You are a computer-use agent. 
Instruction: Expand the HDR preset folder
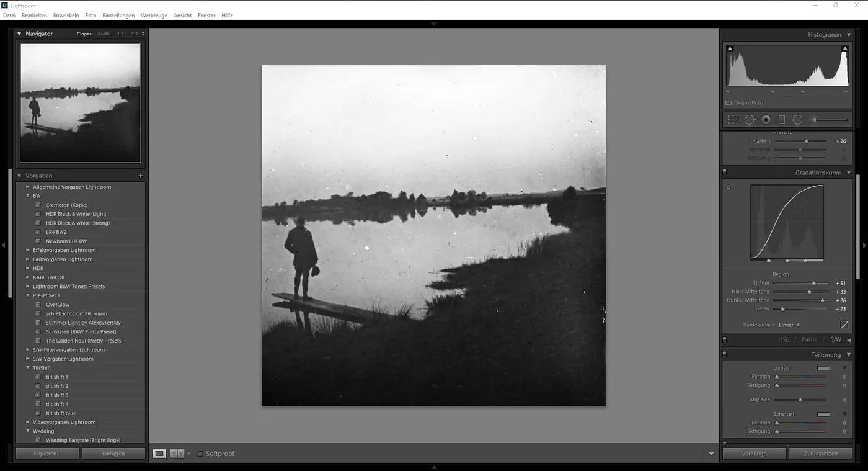(x=27, y=268)
